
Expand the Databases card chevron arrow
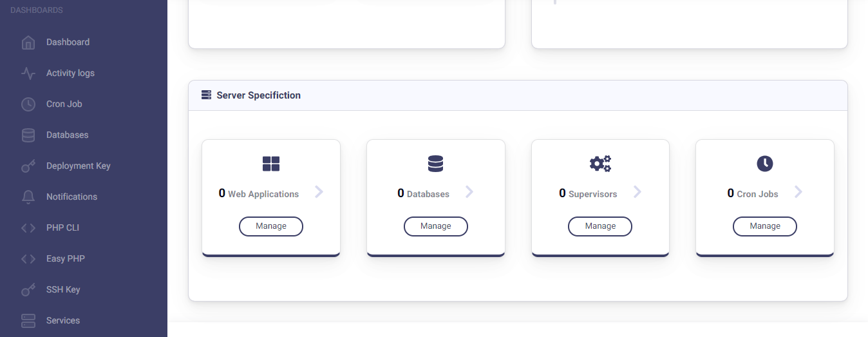469,191
